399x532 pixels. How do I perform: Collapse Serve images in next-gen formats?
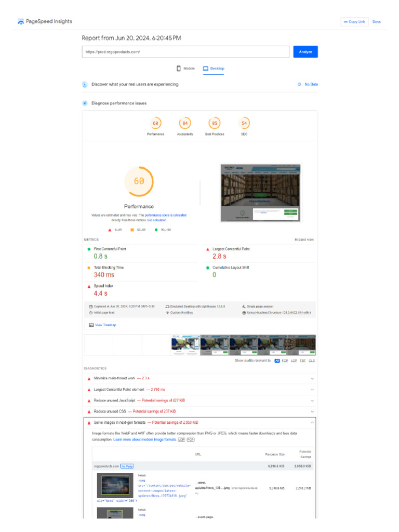[x=200, y=423]
